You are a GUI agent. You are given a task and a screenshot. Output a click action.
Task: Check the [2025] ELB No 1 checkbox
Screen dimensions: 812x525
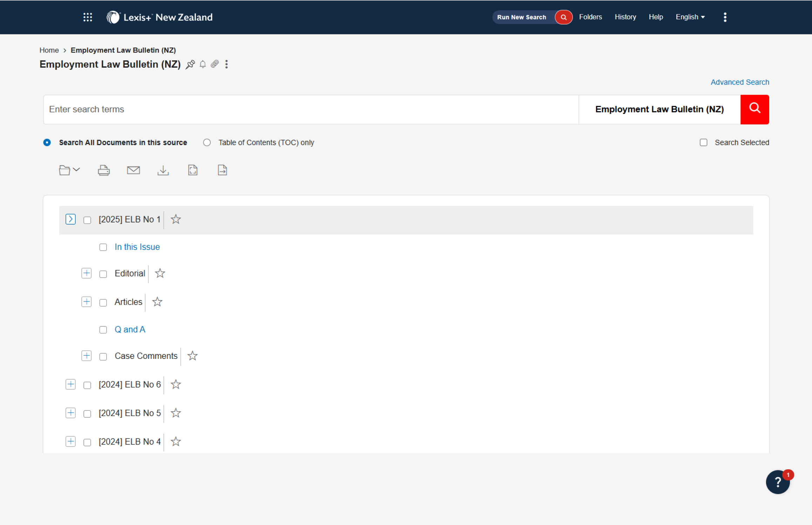pos(87,220)
